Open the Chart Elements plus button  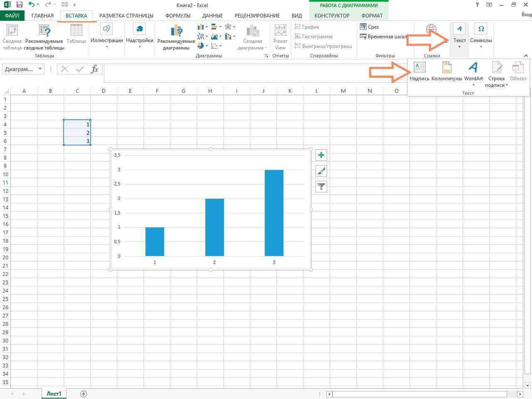coord(321,155)
